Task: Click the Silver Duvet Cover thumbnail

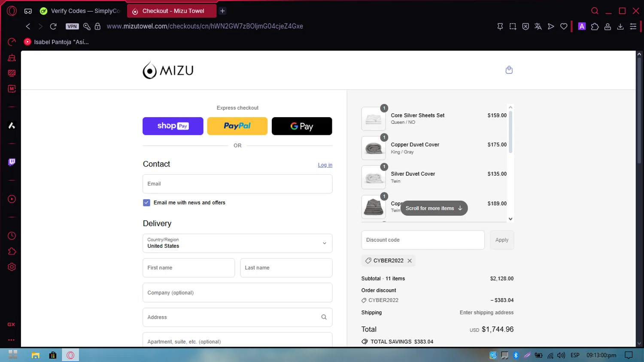Action: pos(374,177)
